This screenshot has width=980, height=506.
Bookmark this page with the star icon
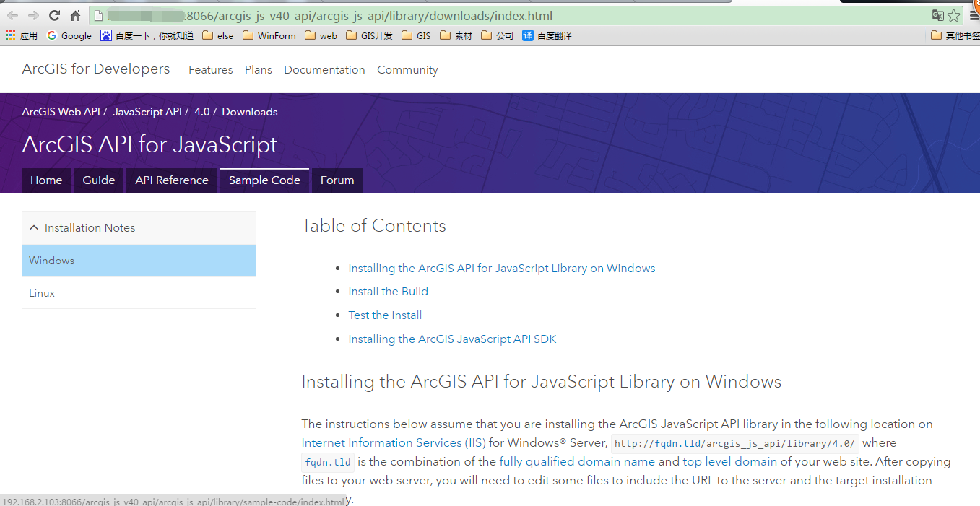pyautogui.click(x=953, y=15)
